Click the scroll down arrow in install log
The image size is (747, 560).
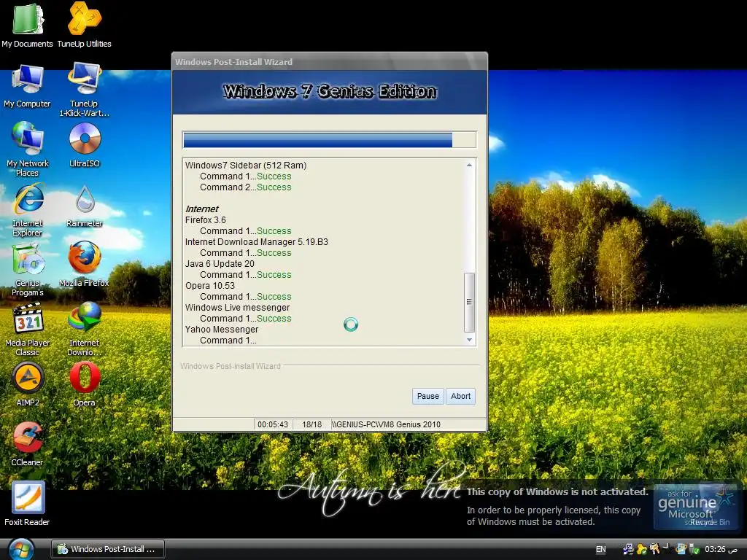pyautogui.click(x=469, y=340)
